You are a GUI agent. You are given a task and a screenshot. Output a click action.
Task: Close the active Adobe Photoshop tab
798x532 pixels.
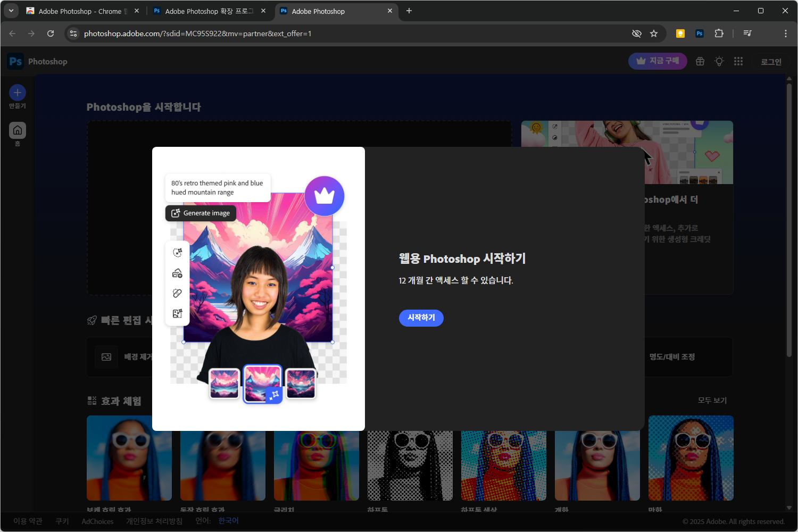[390, 11]
